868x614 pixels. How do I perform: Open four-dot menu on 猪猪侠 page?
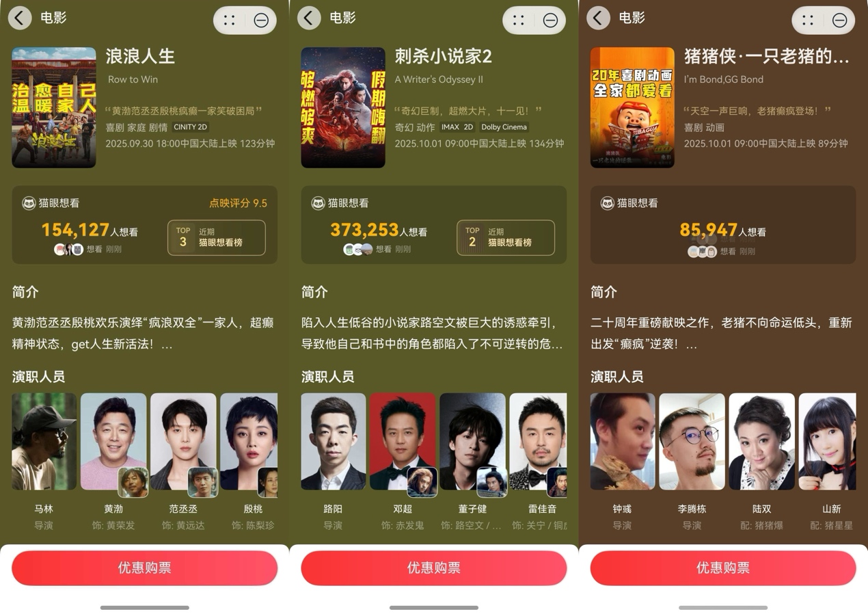point(808,21)
